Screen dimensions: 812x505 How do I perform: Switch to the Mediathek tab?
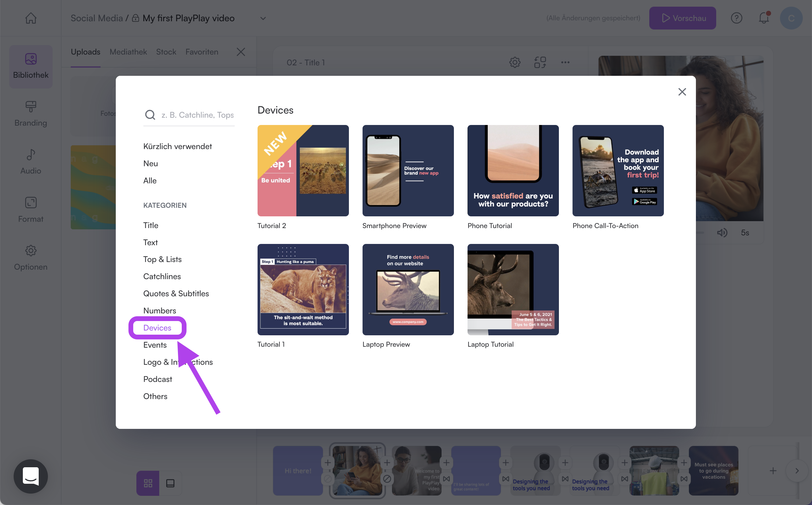pos(128,52)
